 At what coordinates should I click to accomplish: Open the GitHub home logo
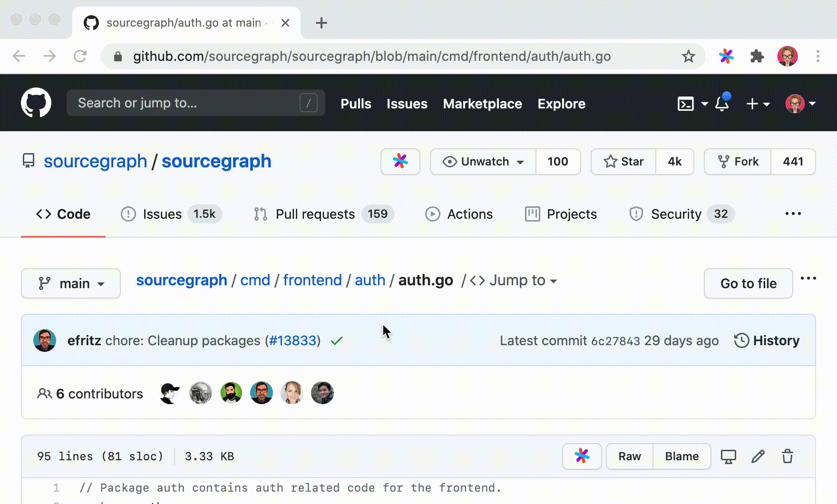tap(36, 103)
